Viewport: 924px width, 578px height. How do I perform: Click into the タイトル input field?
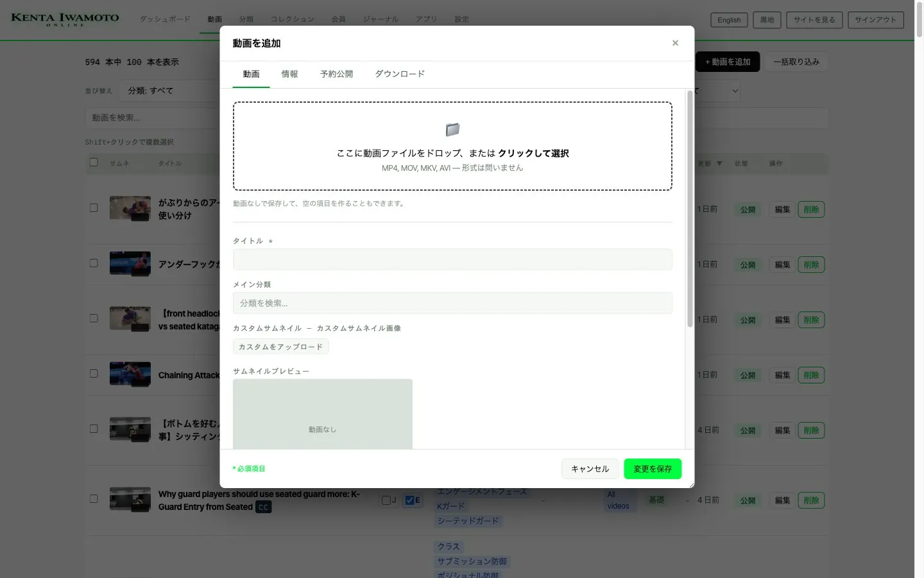pyautogui.click(x=452, y=259)
